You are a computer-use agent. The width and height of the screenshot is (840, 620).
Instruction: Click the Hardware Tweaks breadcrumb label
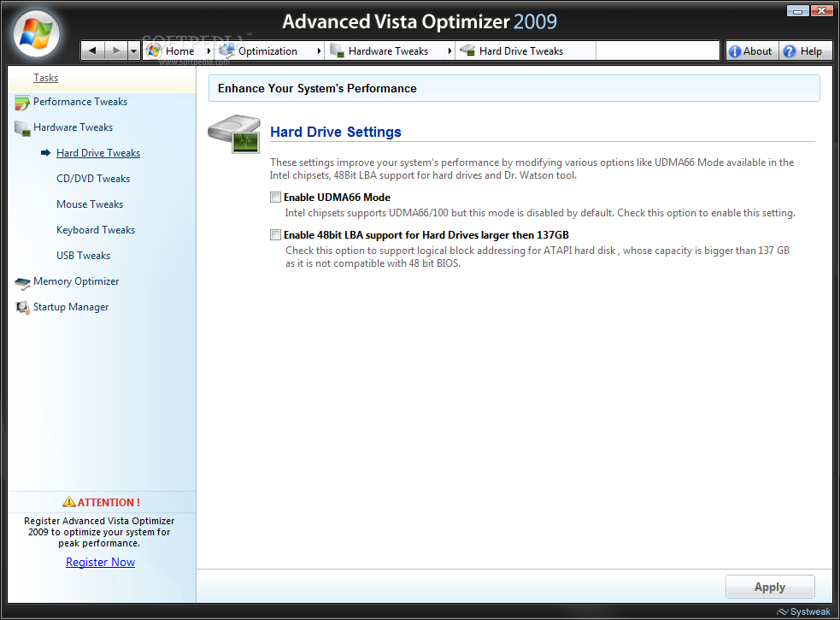click(389, 51)
